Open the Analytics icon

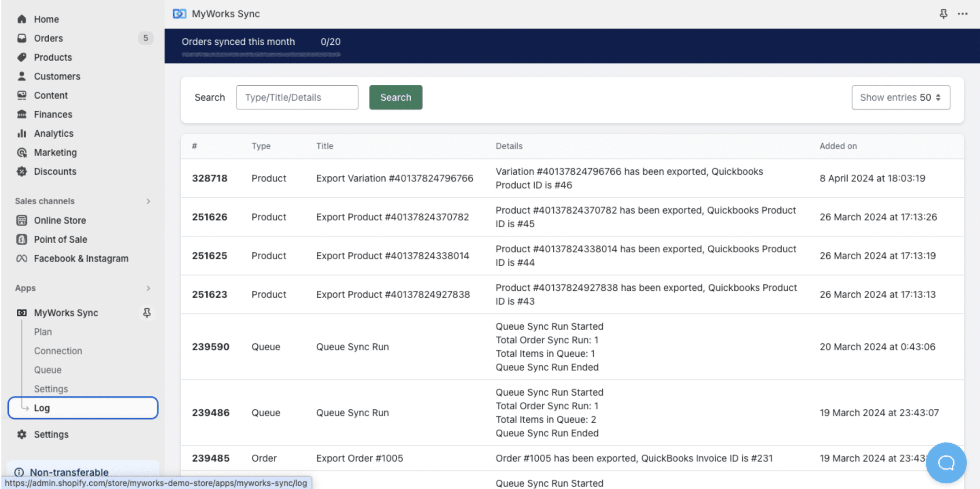tap(21, 133)
